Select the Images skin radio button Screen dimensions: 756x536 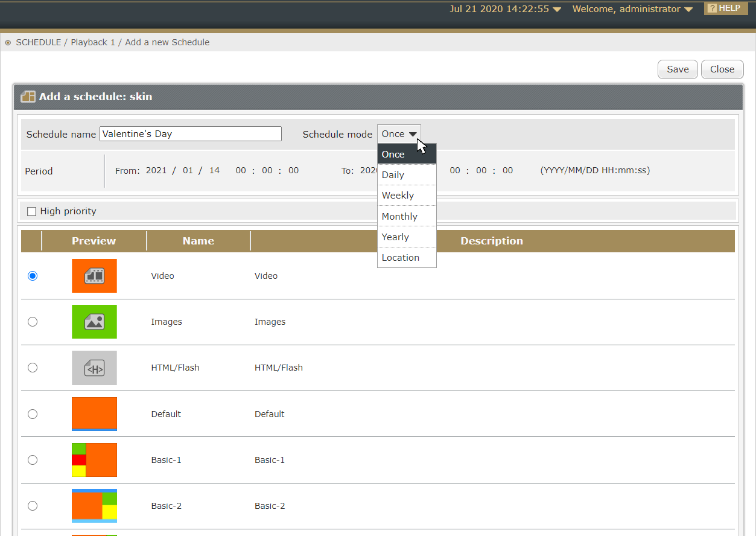33,322
